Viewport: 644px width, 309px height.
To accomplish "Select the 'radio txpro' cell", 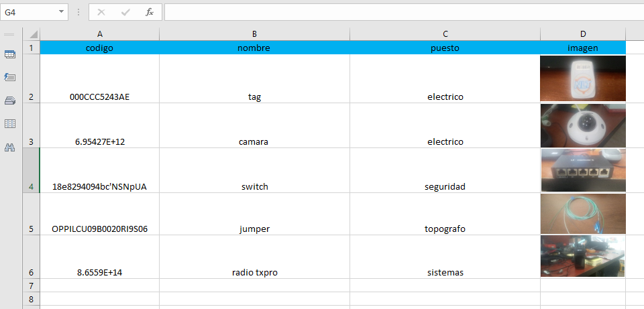I will [255, 257].
